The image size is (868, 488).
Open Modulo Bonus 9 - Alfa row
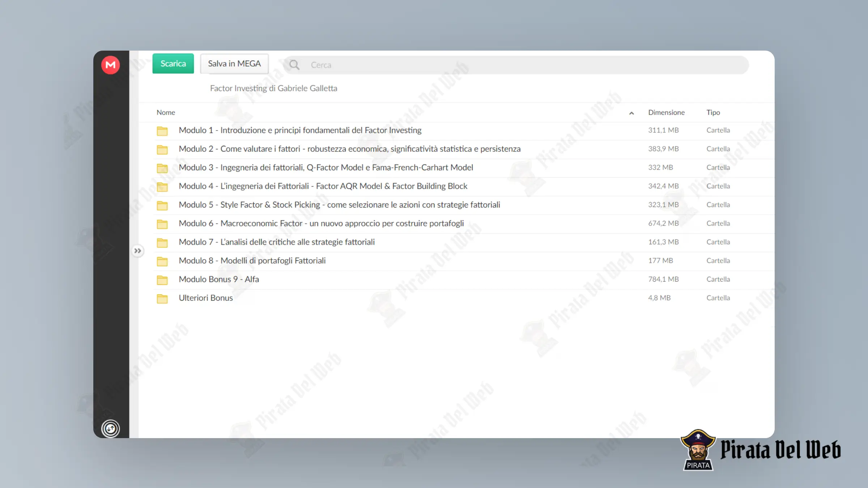tap(219, 279)
